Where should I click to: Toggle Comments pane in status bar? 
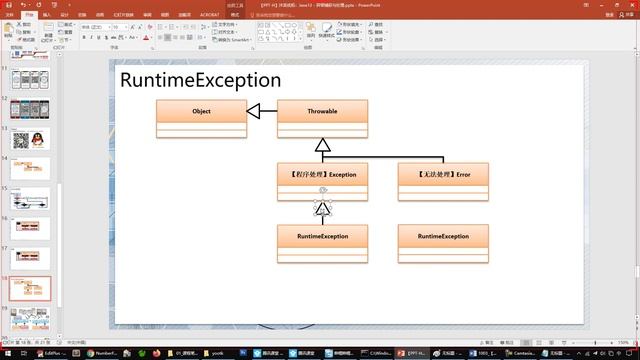[507, 343]
